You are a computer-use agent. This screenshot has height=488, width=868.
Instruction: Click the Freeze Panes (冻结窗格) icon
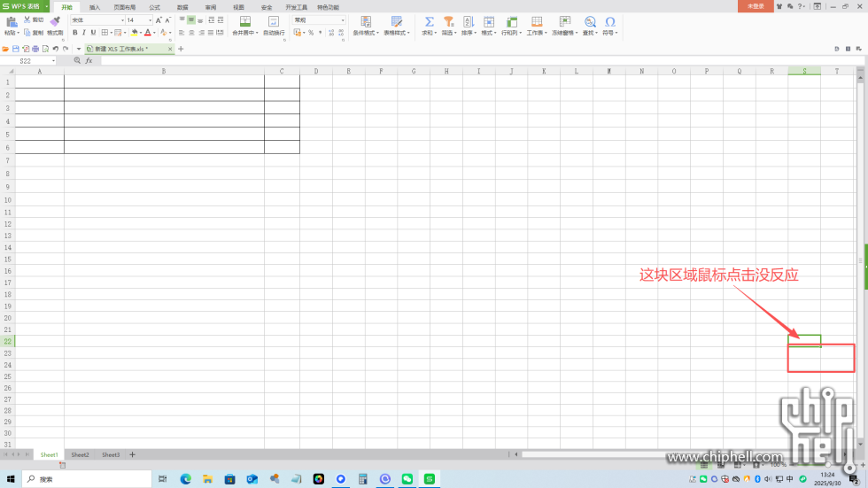pyautogui.click(x=563, y=21)
